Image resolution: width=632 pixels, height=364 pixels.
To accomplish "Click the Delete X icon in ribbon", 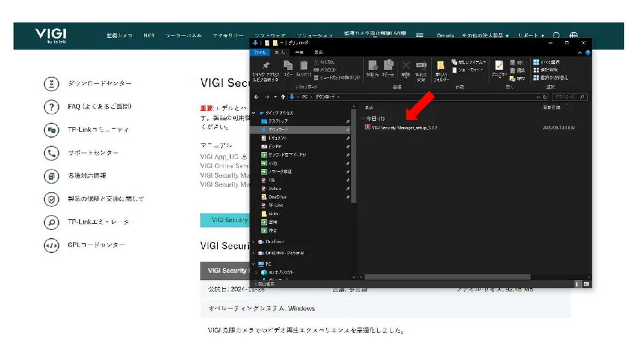I will click(406, 65).
